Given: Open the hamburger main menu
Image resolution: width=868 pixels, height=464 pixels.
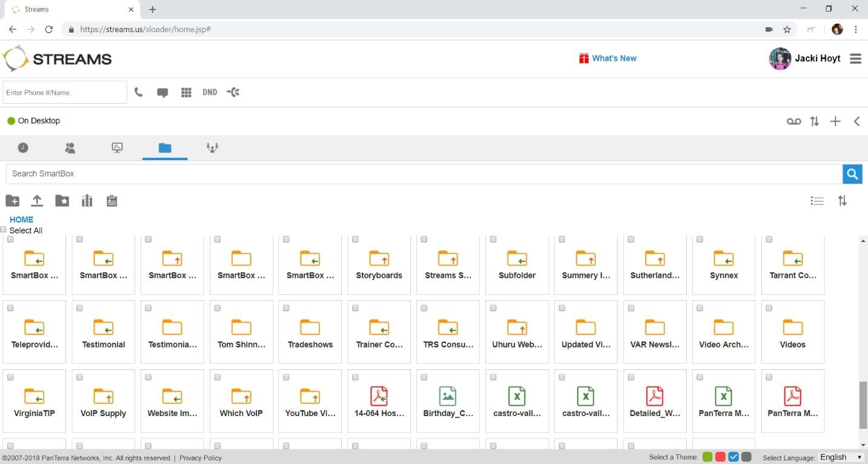Looking at the screenshot, I should pyautogui.click(x=855, y=59).
